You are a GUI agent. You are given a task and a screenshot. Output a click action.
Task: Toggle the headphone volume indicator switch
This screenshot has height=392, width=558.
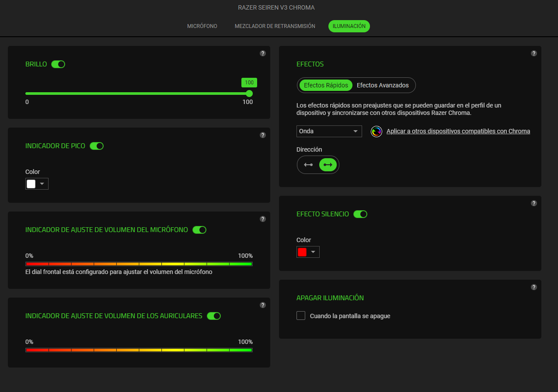pos(214,316)
